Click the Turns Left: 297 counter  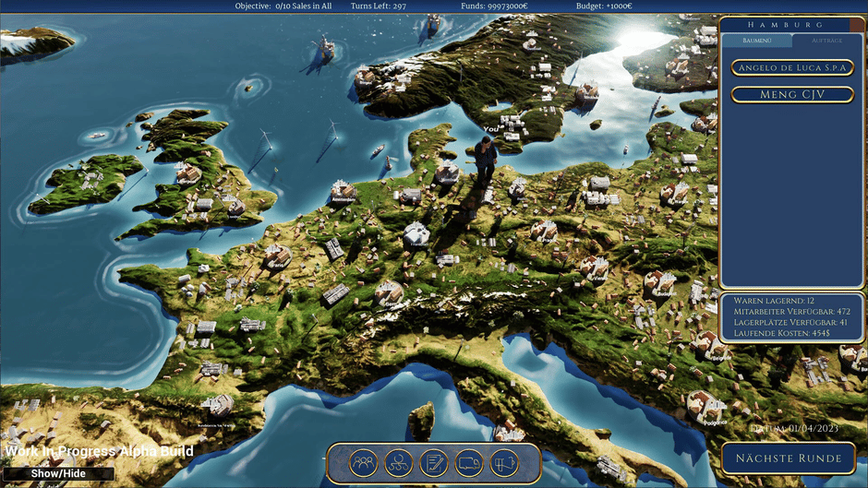tap(378, 6)
